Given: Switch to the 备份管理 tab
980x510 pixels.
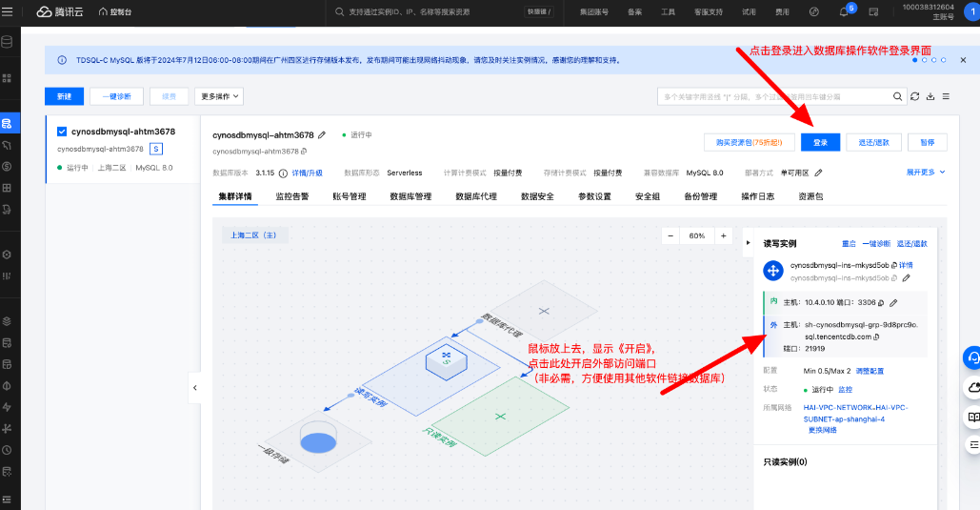Looking at the screenshot, I should tap(701, 196).
